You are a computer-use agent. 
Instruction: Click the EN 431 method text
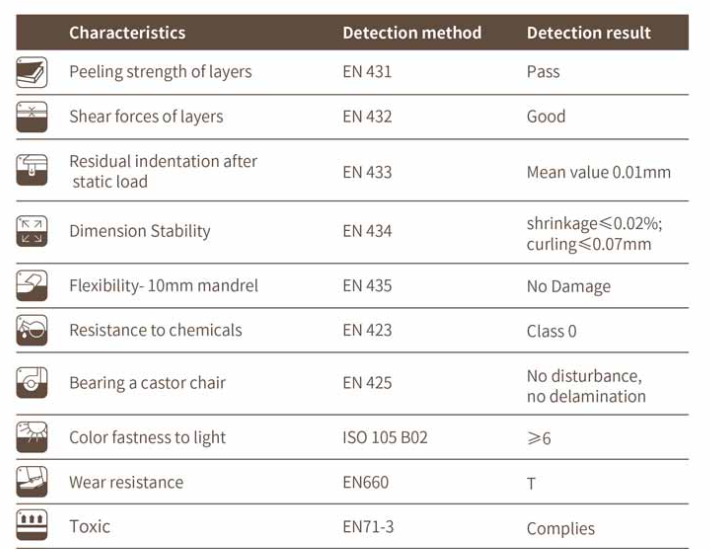tap(366, 72)
